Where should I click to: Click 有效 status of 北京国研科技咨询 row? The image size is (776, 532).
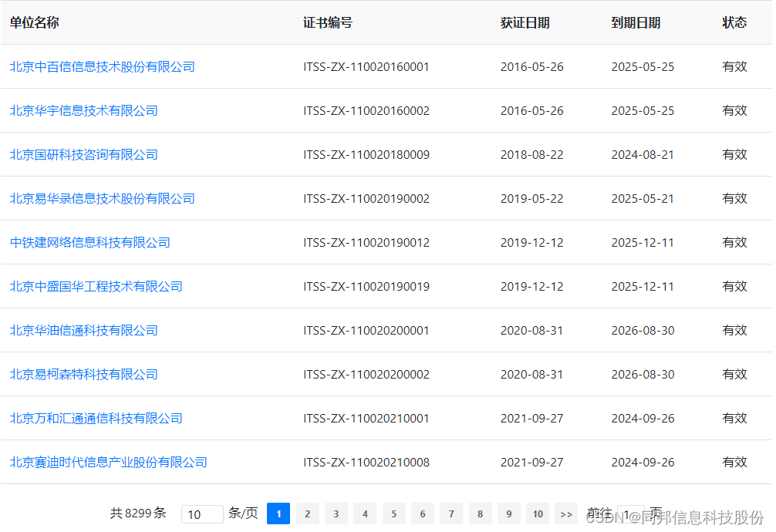pos(734,155)
